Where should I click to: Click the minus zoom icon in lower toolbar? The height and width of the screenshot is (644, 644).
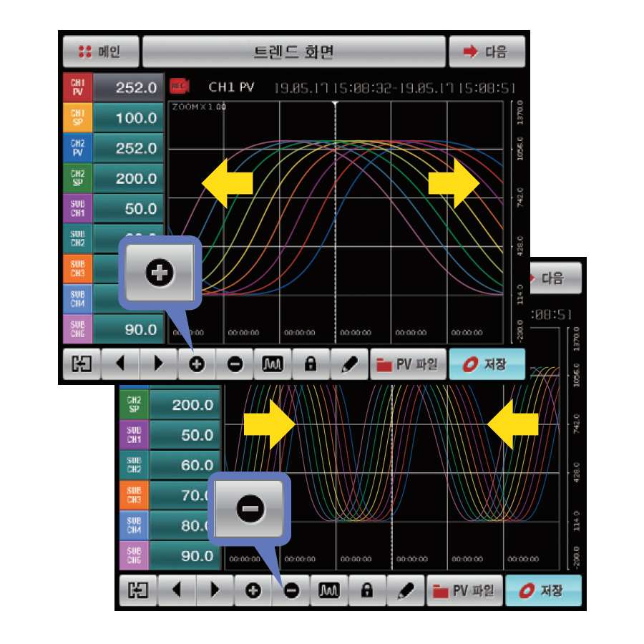click(x=291, y=590)
